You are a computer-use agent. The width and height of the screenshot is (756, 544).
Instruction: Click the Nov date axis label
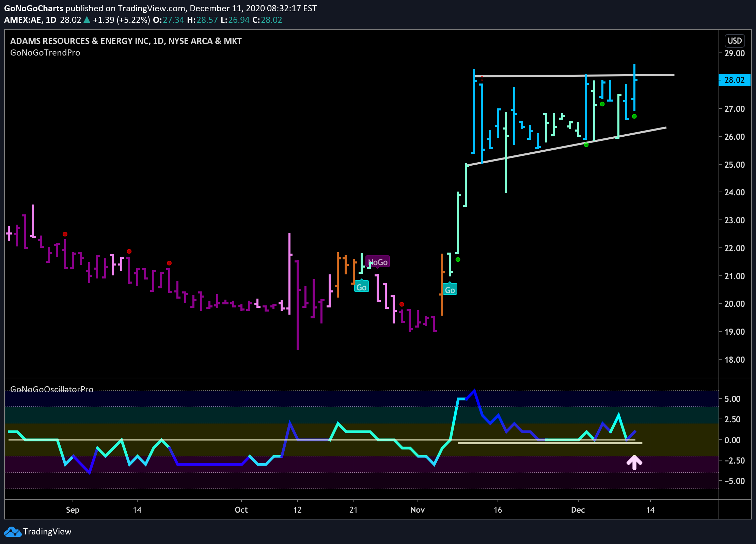tap(418, 510)
